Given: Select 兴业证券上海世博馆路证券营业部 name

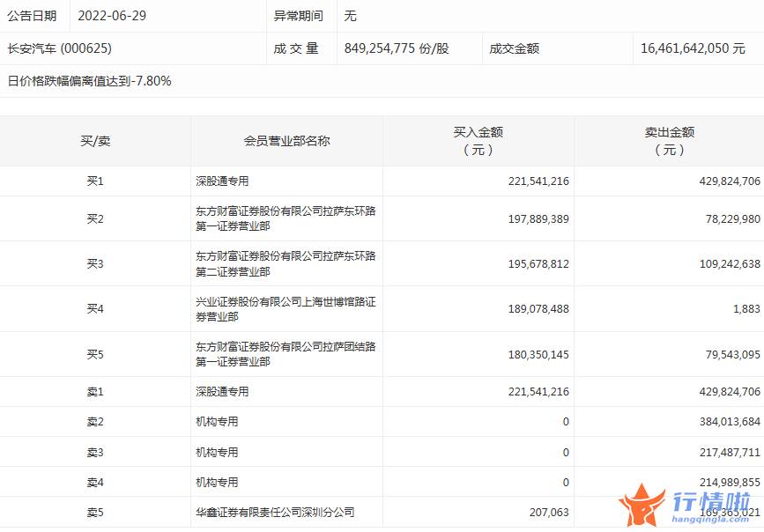Looking at the screenshot, I should 286,309.
